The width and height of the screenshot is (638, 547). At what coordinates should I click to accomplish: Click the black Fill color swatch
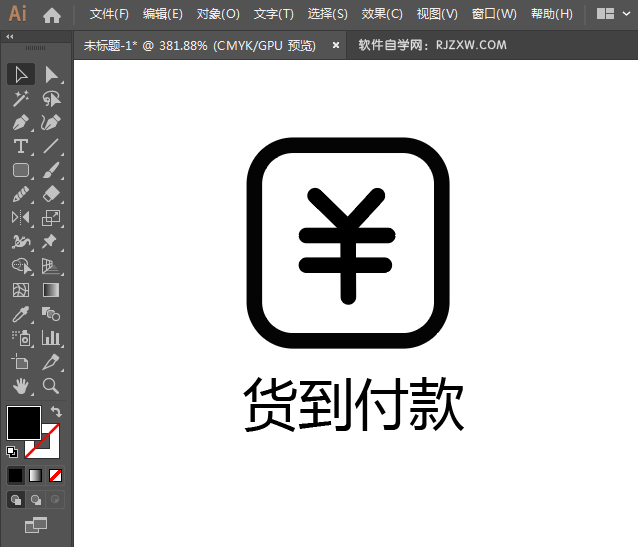point(24,422)
